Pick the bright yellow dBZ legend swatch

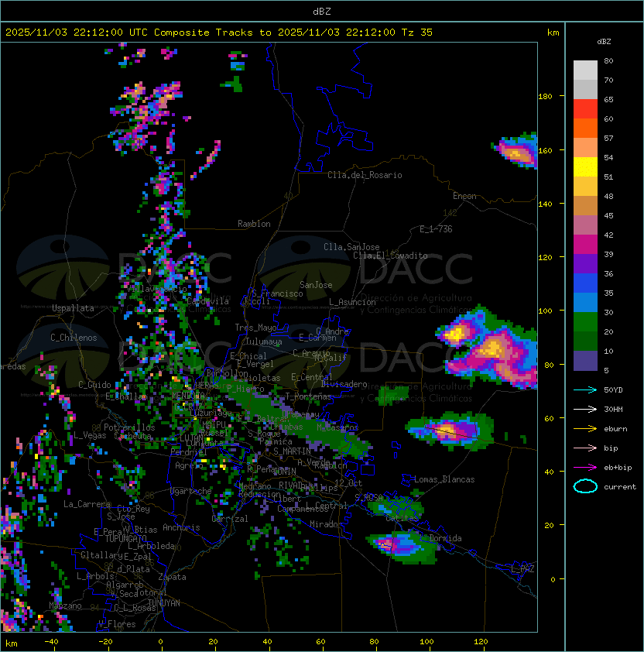point(585,167)
